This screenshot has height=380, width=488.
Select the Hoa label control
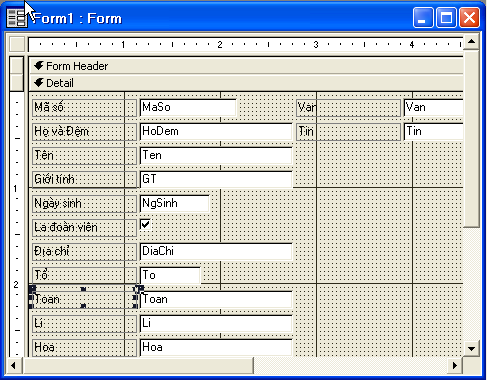(84, 348)
